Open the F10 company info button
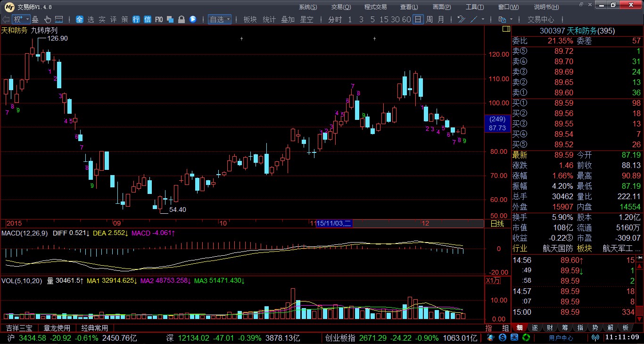The image size is (644, 344). 159,19
